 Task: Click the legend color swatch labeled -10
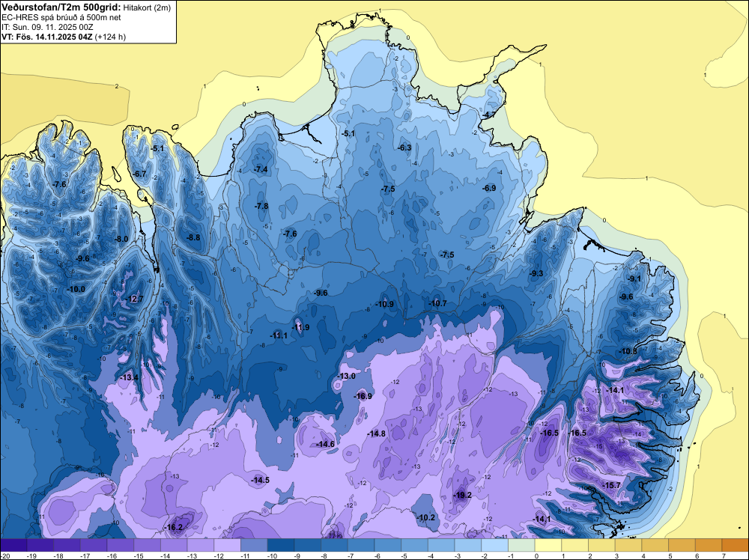(281, 545)
